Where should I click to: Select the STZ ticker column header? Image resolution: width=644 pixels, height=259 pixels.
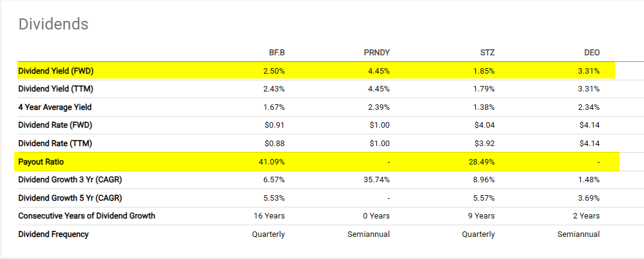487,53
